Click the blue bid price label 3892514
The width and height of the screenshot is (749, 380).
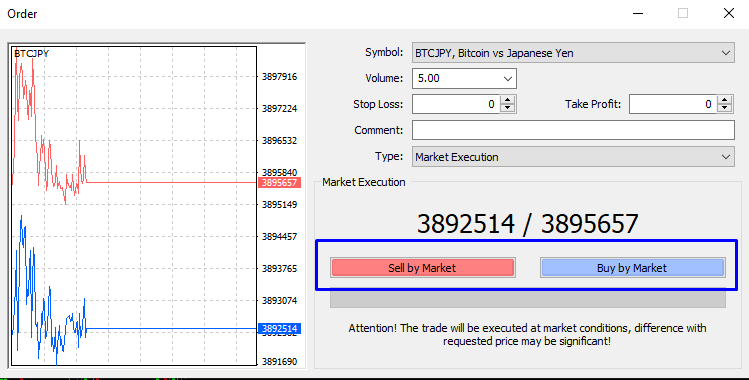pos(279,328)
